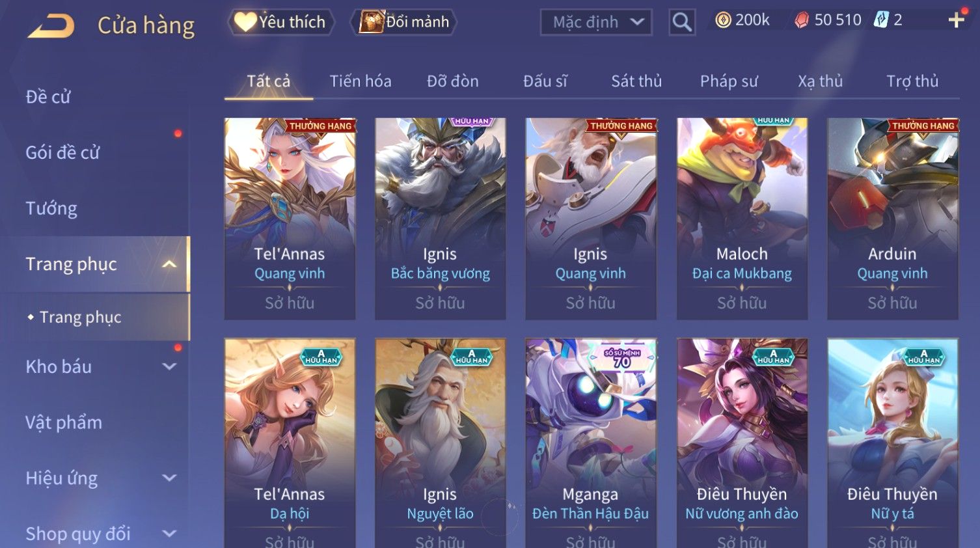Open the Mặc định sort dropdown
The width and height of the screenshot is (980, 548).
click(596, 22)
